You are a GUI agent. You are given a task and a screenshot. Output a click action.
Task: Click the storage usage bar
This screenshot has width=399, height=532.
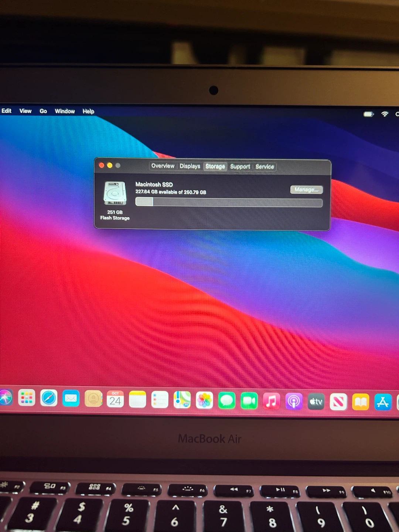click(229, 202)
